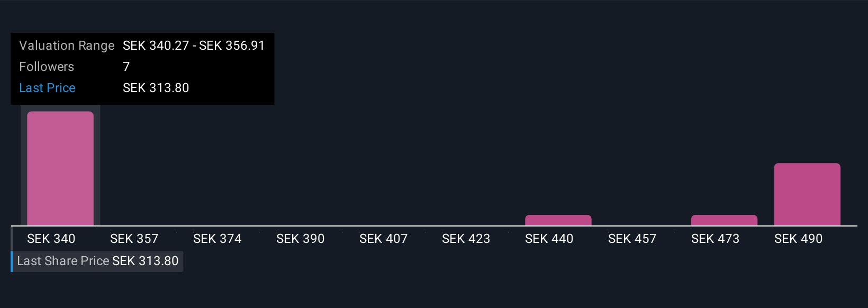Click the SEK 374 axis label
This screenshot has width=868, height=308.
tap(218, 239)
